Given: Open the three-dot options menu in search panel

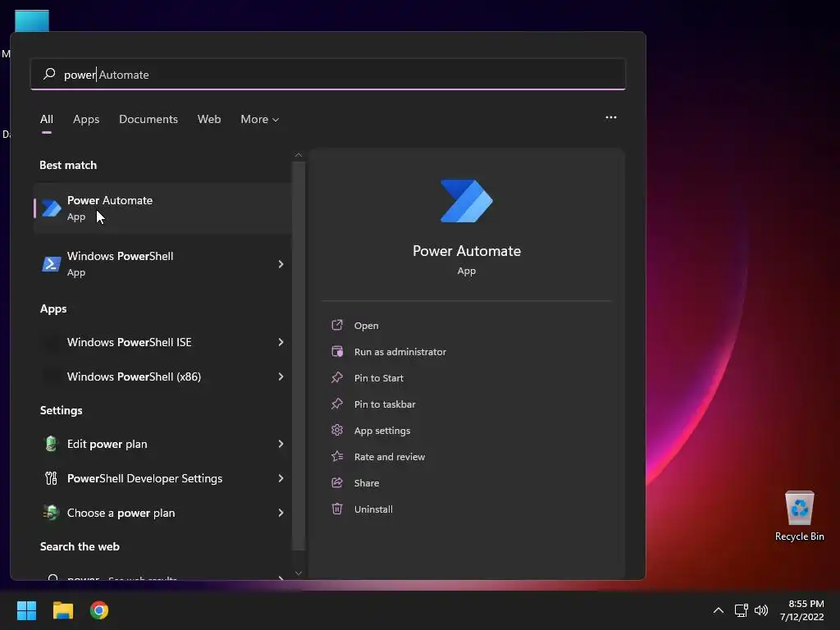Looking at the screenshot, I should coord(610,117).
